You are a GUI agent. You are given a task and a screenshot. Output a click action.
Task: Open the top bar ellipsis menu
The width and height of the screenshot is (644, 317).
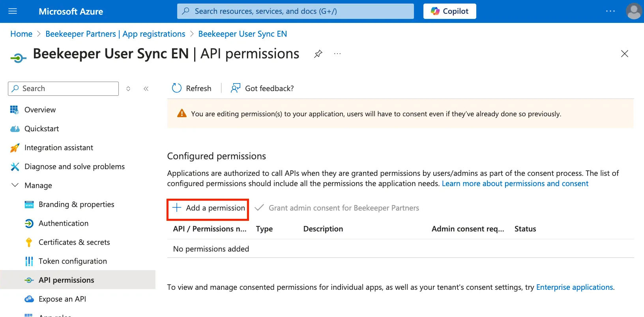coord(610,11)
